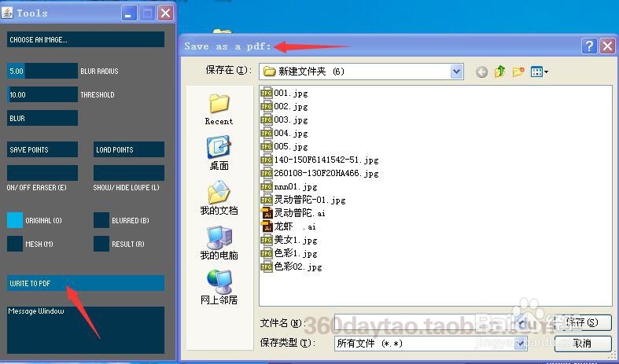
Task: Click the Load Points button
Action: pos(129,149)
